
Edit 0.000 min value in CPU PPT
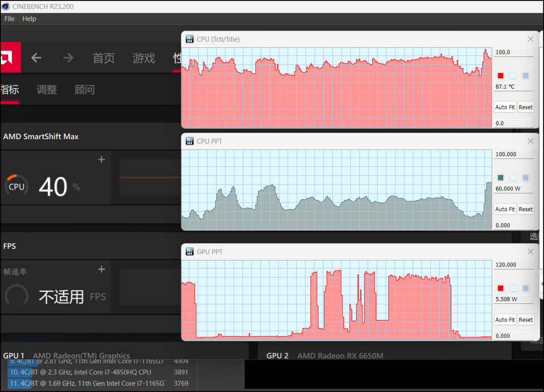[513, 225]
